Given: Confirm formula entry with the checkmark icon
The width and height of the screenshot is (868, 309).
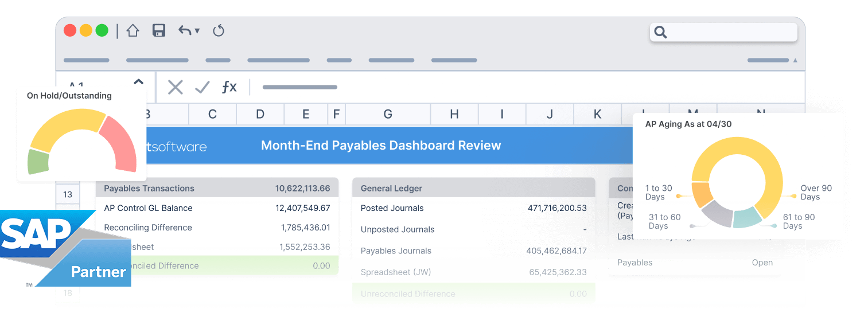Looking at the screenshot, I should (202, 87).
